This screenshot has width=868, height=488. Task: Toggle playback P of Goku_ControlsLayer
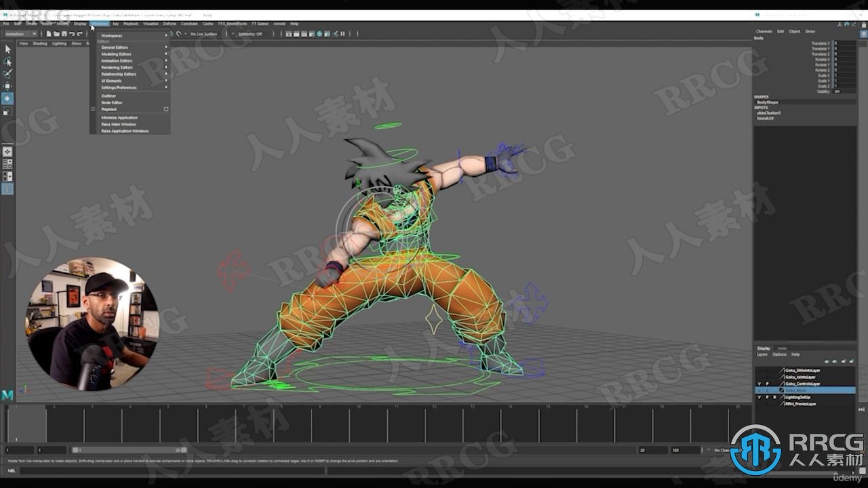tap(767, 384)
